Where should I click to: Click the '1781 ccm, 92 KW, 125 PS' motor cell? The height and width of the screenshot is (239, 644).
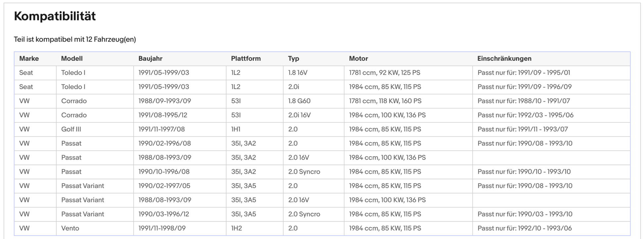click(385, 73)
